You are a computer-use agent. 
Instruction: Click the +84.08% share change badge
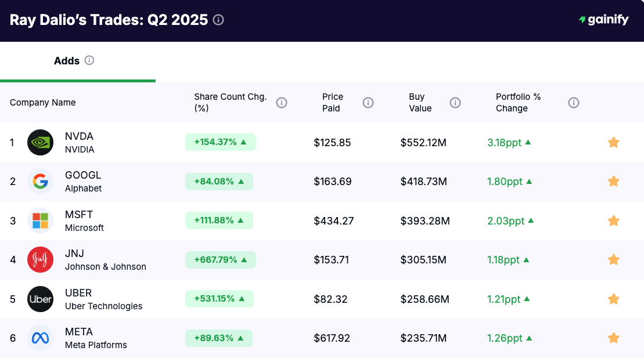point(219,182)
